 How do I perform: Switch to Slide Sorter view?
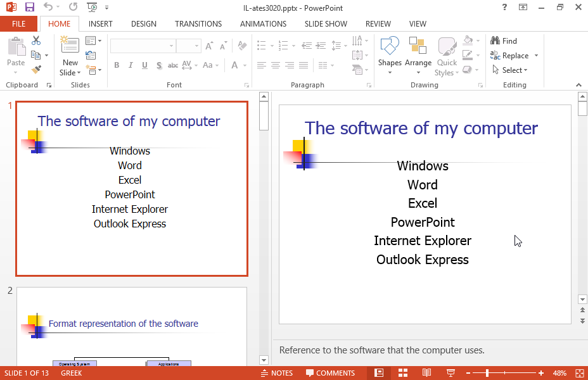(403, 373)
